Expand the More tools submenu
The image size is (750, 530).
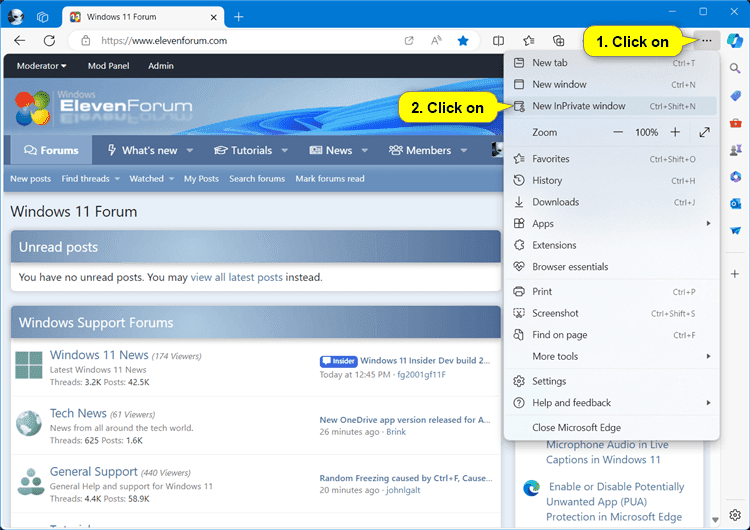611,356
